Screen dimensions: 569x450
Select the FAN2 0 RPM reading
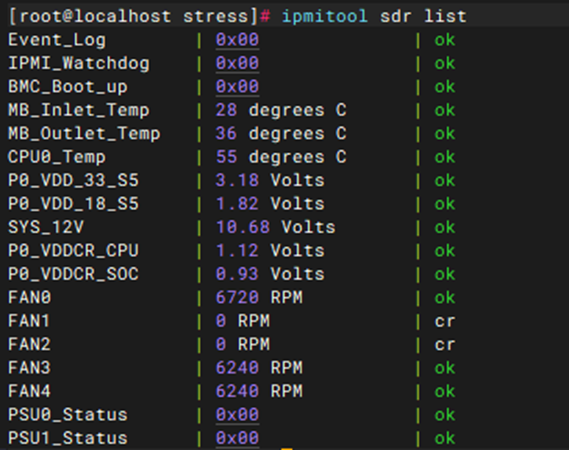point(243,344)
